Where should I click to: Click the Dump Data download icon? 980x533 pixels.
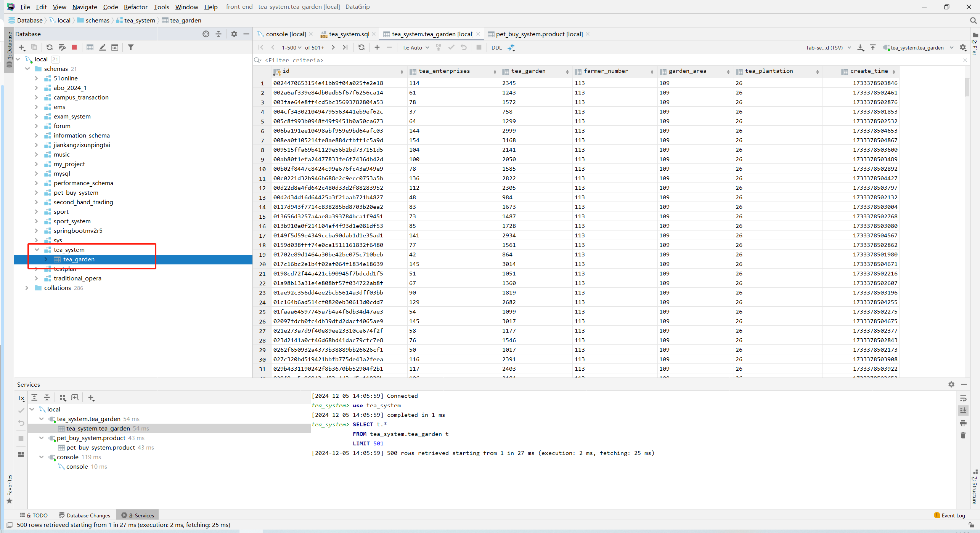point(861,48)
